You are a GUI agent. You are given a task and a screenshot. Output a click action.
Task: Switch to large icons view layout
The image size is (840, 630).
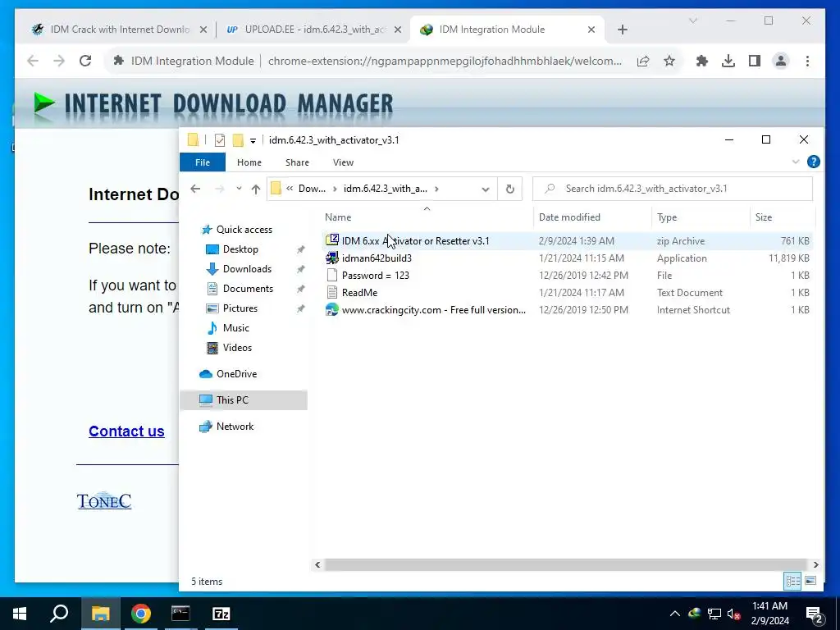[x=810, y=581]
